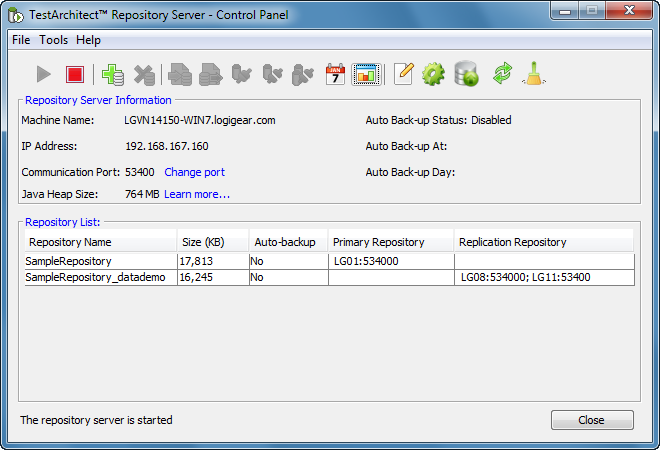
Task: Click the Primary Repository column header
Action: coord(391,242)
